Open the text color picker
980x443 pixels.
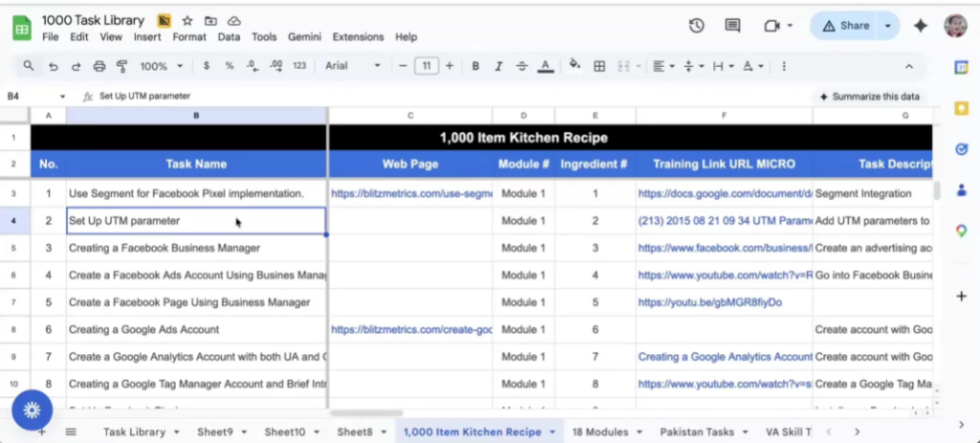point(546,66)
